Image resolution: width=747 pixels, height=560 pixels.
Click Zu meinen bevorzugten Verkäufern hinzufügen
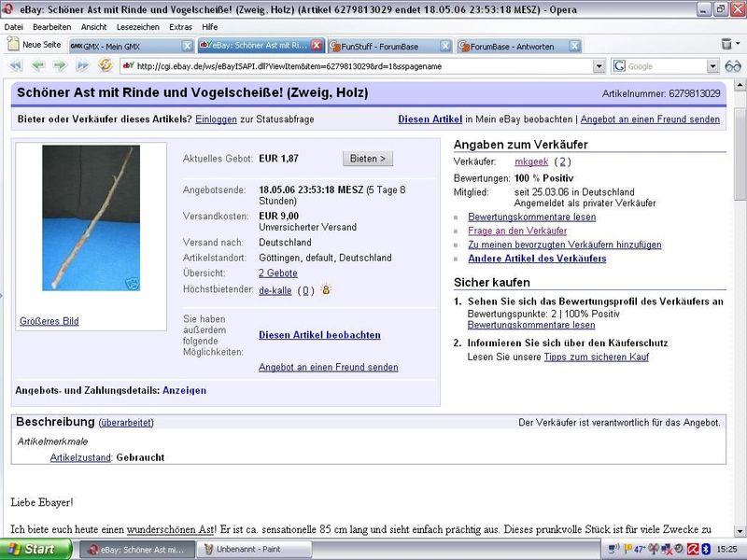565,245
